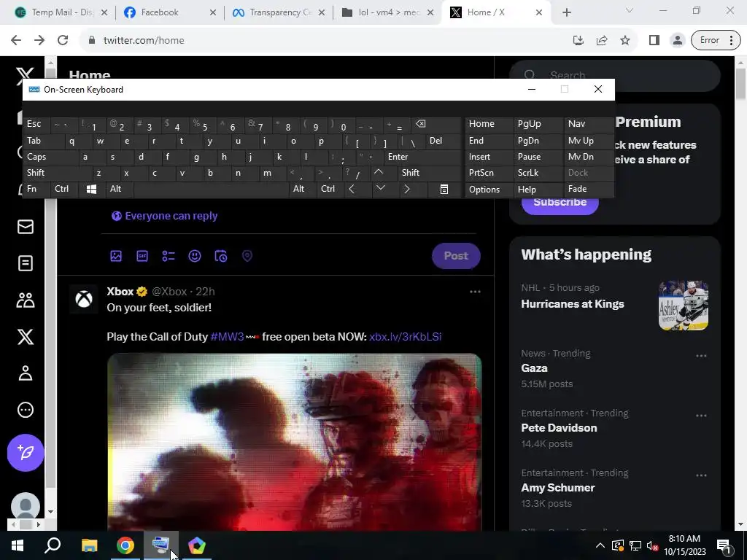
Task: Show hidden system tray icons chevron
Action: click(600, 545)
